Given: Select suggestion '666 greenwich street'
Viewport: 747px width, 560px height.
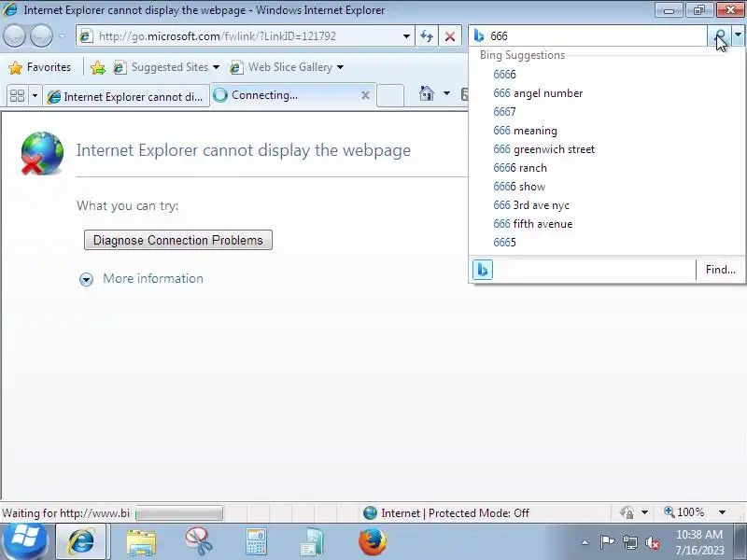Looking at the screenshot, I should (607, 149).
